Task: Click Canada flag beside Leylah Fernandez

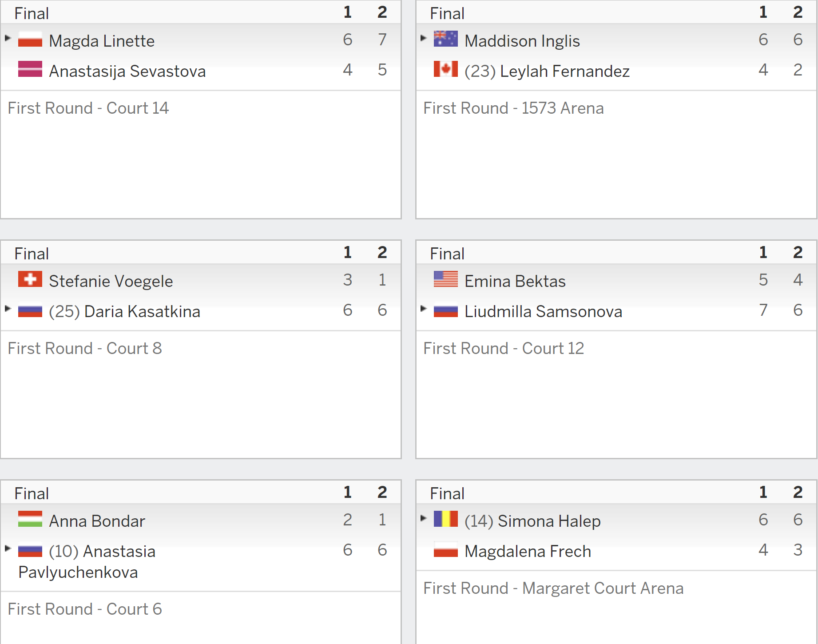Action: (x=446, y=69)
